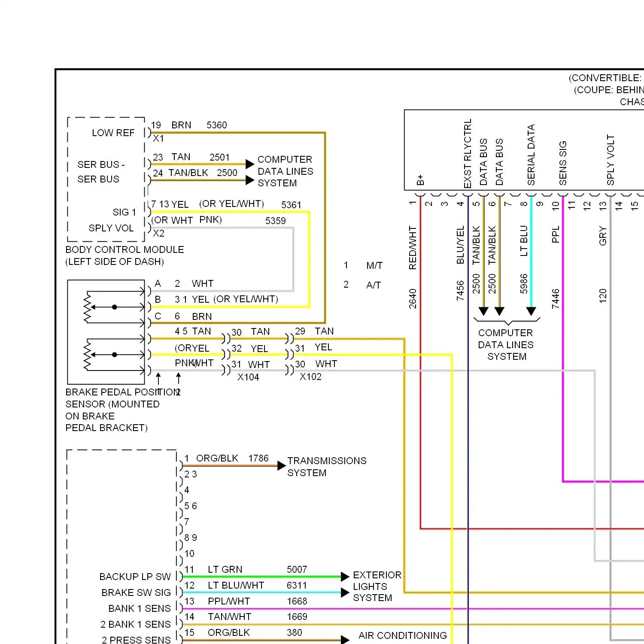Click circuit number 7446
This screenshot has height=644, width=644.
click(x=556, y=299)
